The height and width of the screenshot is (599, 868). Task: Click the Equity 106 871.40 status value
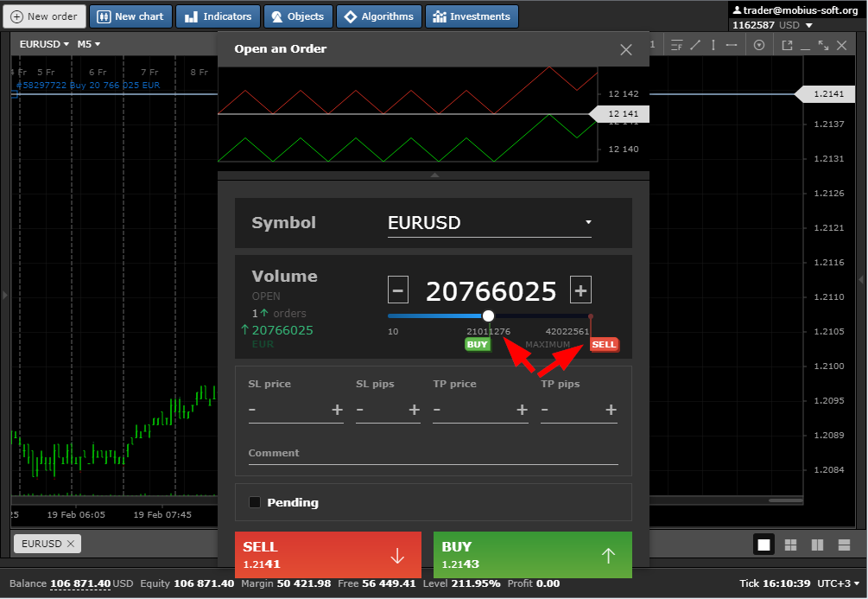[204, 583]
